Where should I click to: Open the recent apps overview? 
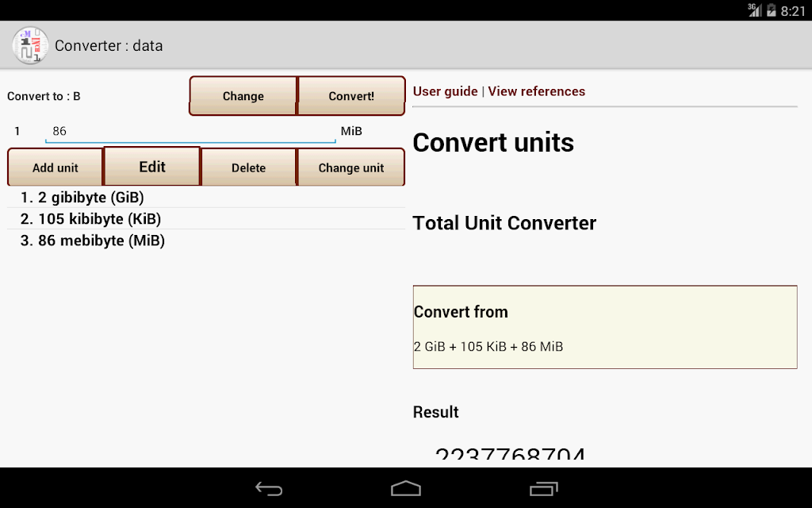[543, 488]
